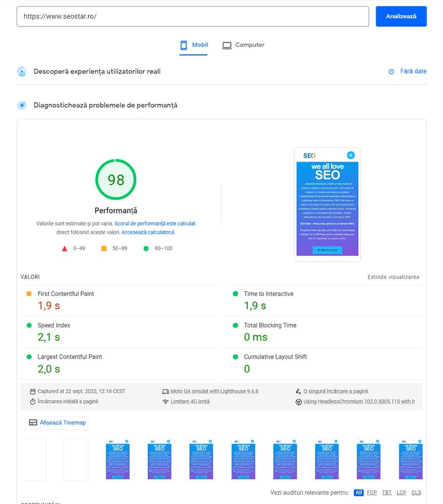The width and height of the screenshot is (443, 504).
Task: Click the First Contentful Paint label
Action: tap(66, 294)
